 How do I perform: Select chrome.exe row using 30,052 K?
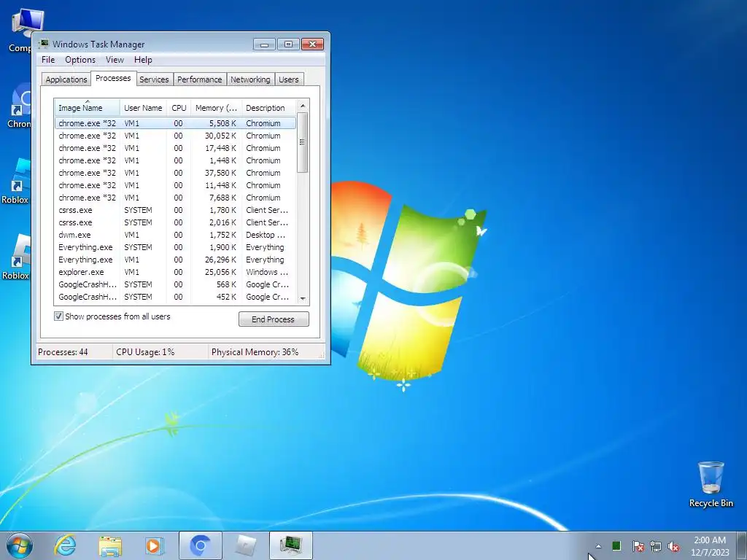click(x=175, y=136)
